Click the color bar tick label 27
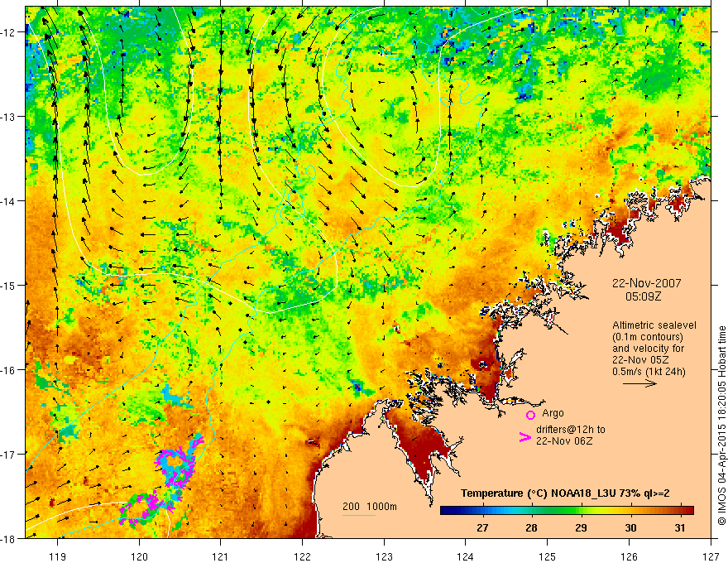Image resolution: width=728 pixels, height=563 pixels. 482,527
